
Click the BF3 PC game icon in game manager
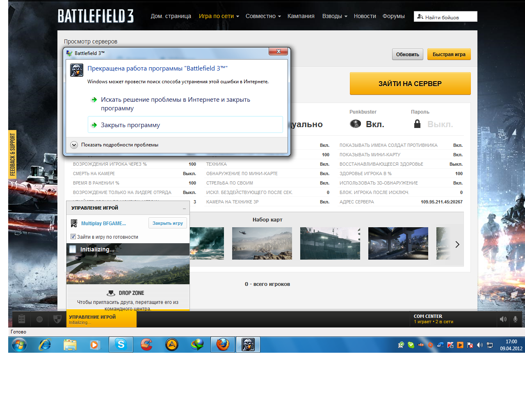74,223
